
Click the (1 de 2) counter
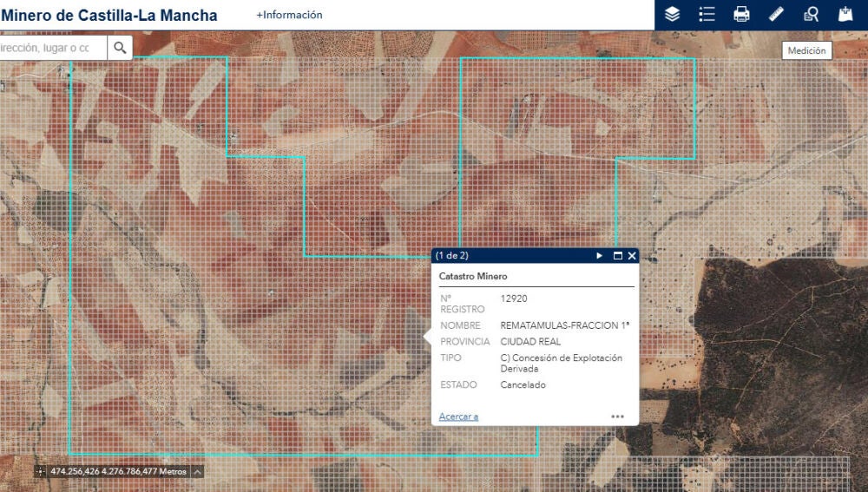(x=451, y=256)
